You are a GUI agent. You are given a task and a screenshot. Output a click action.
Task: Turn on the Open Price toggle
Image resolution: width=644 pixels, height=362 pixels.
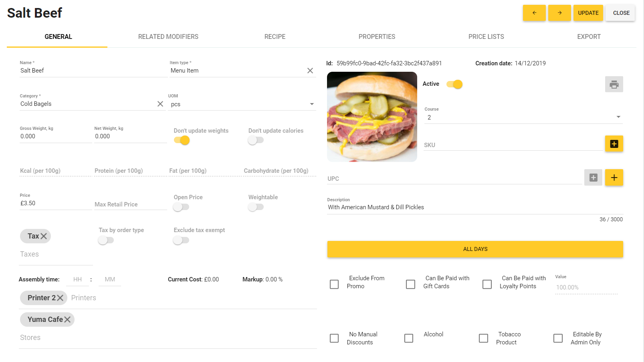click(x=181, y=207)
